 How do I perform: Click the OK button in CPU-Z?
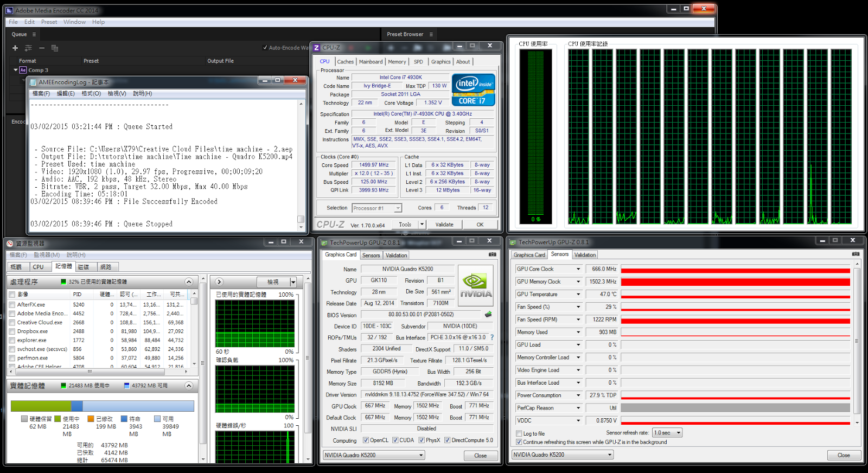point(480,225)
